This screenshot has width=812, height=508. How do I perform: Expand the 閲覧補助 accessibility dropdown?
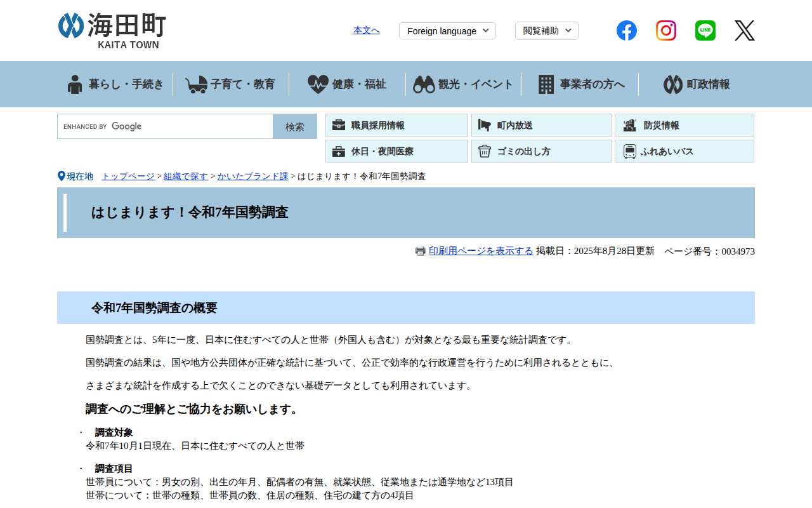546,30
